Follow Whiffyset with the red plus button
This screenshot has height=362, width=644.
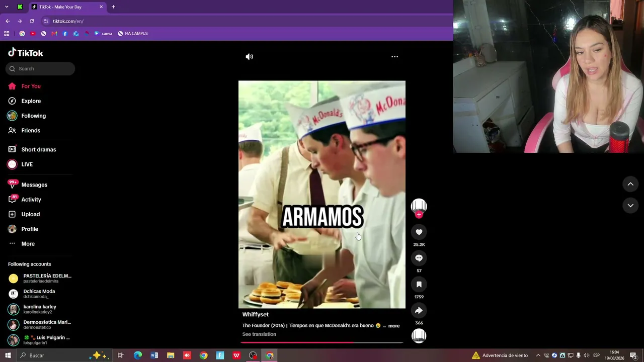pos(419,215)
